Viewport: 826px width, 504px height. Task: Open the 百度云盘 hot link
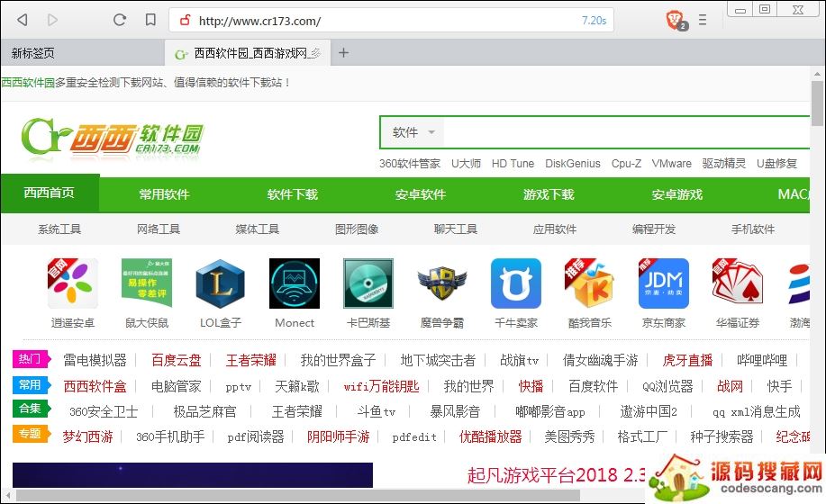tap(176, 360)
